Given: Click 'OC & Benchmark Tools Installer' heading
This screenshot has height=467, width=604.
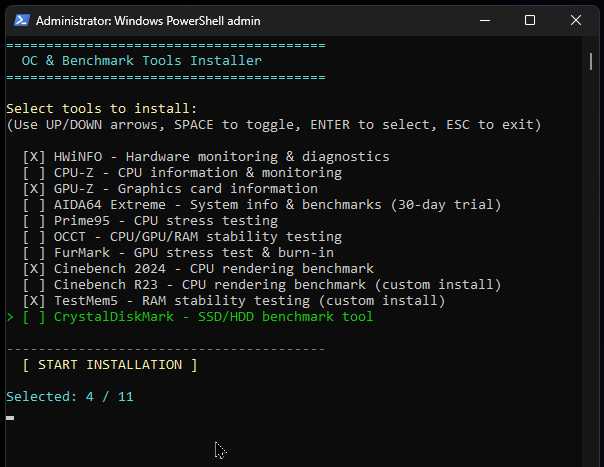Looking at the screenshot, I should point(141,61).
